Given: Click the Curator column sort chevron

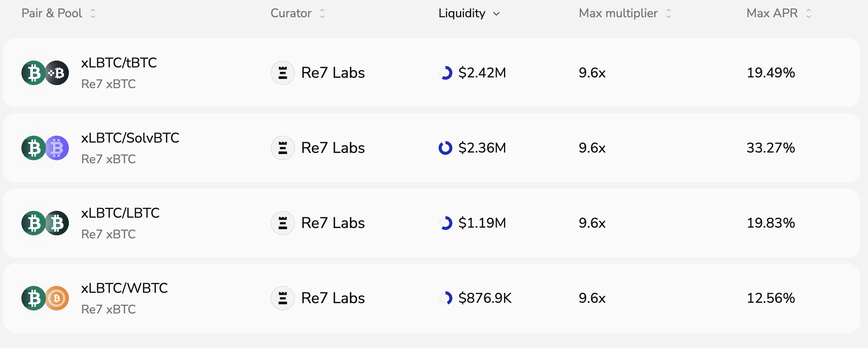Looking at the screenshot, I should point(322,13).
